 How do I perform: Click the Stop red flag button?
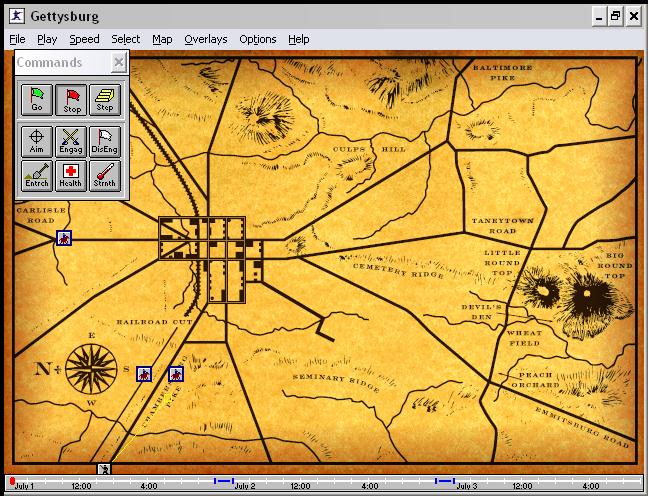[71, 100]
